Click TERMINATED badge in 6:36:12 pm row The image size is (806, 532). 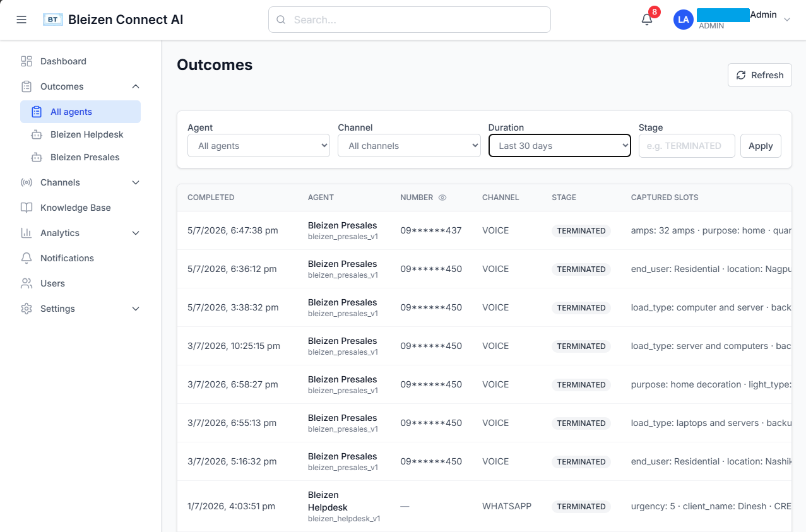pyautogui.click(x=581, y=269)
